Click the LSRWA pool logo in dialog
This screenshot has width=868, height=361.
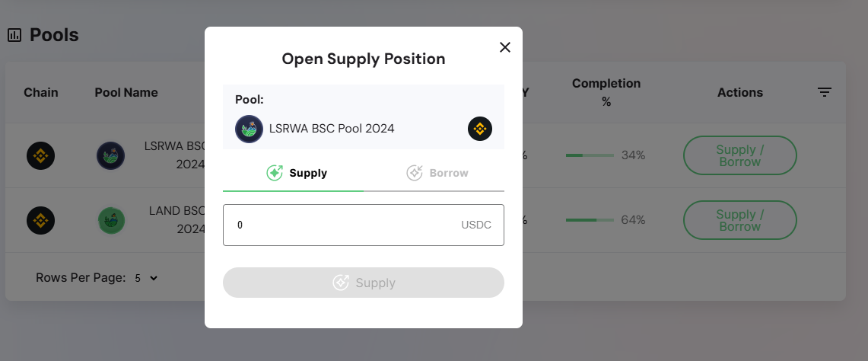[x=249, y=129]
